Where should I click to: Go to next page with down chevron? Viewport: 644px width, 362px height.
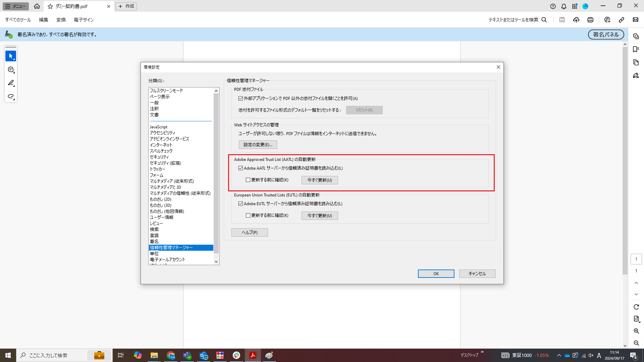636,294
